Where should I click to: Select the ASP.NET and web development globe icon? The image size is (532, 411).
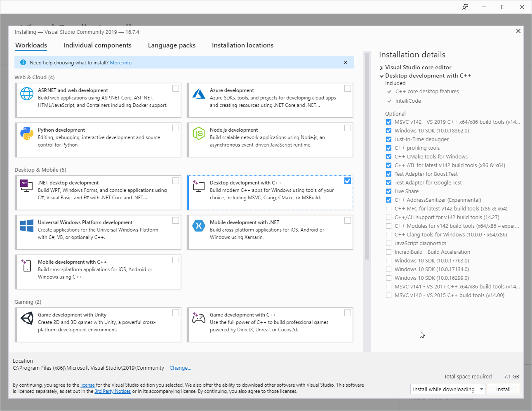(x=27, y=94)
